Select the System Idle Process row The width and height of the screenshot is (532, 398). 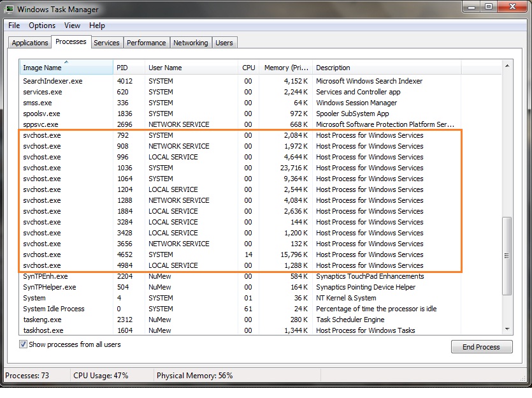[x=240, y=309]
